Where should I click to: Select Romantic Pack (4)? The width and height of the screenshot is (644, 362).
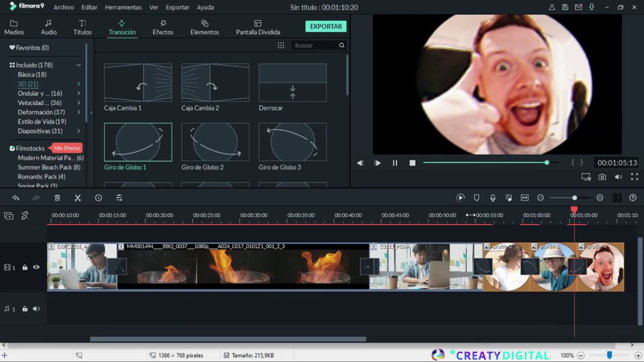(41, 177)
